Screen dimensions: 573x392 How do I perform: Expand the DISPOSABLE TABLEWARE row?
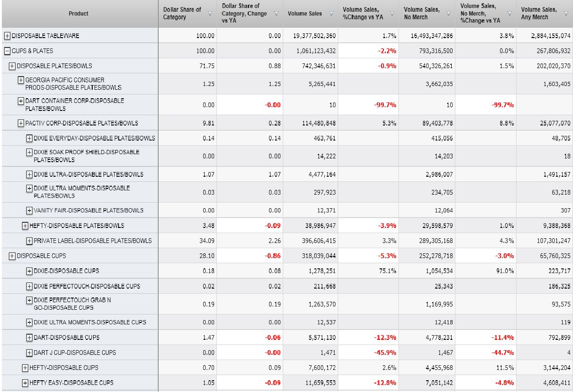8,36
